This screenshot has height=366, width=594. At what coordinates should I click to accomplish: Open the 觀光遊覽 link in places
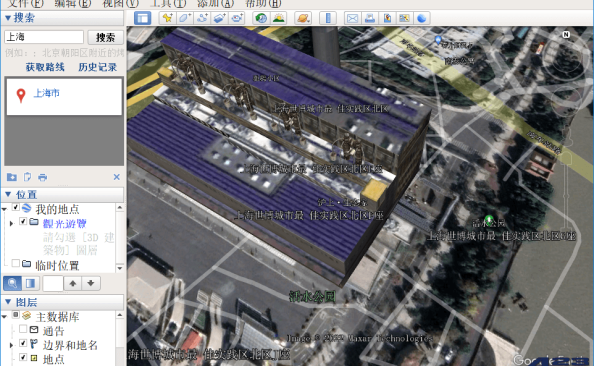64,224
